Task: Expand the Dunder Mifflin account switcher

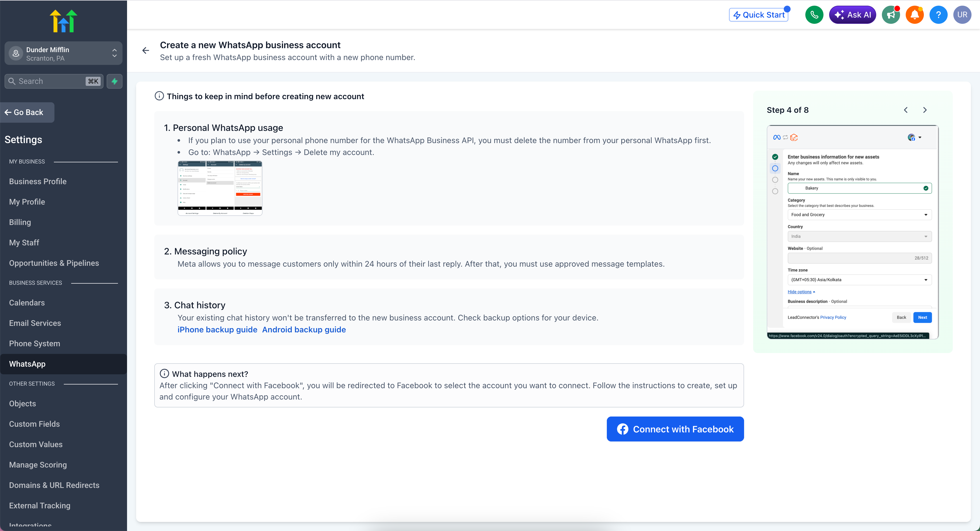Action: (64, 53)
